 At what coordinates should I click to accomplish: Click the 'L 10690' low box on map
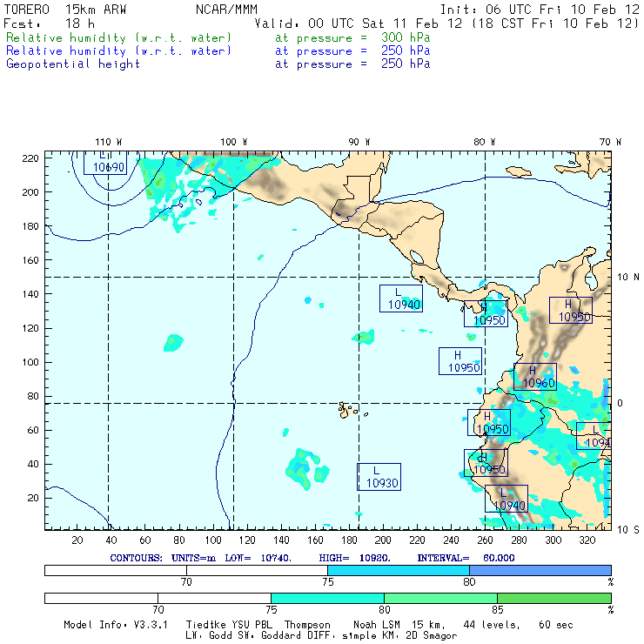(105, 163)
